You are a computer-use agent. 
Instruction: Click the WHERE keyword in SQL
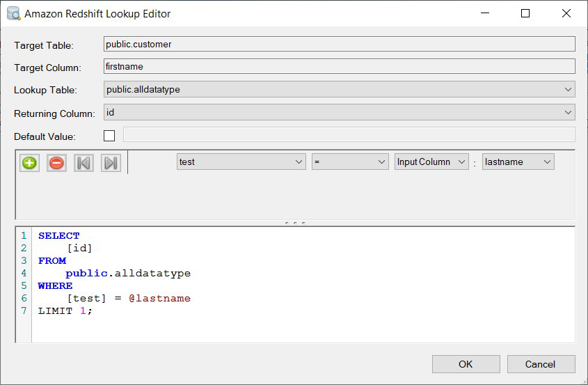[55, 285]
